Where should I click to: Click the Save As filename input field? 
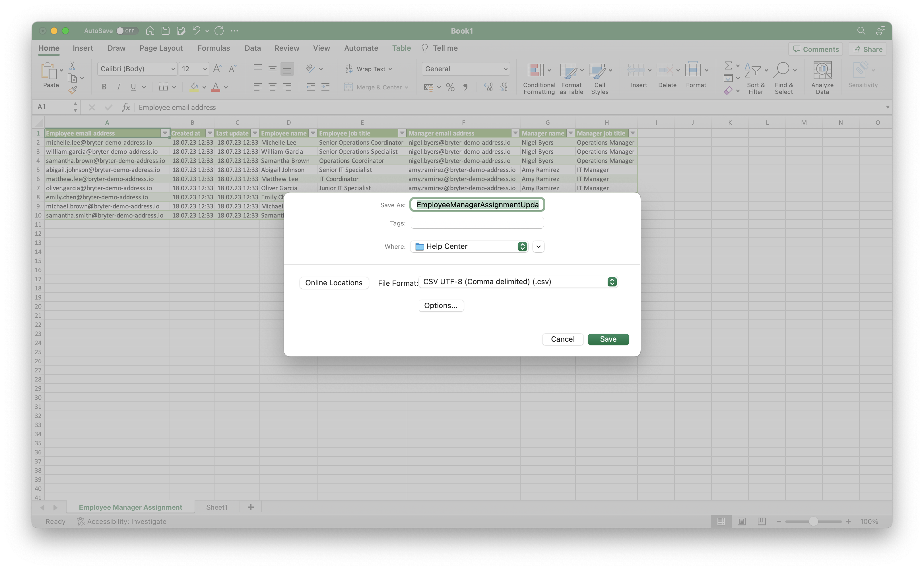(477, 204)
